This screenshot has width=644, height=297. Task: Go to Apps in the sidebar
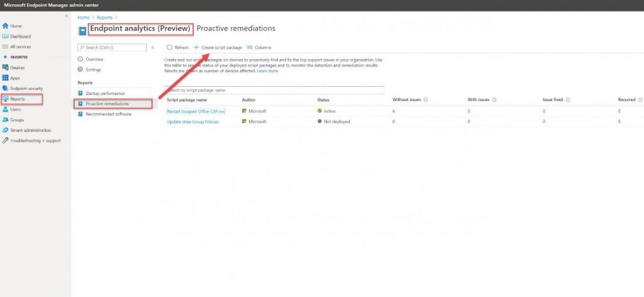[x=11, y=78]
